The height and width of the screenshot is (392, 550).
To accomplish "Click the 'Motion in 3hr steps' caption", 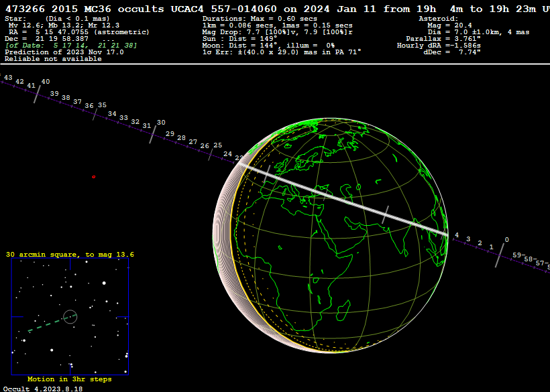I will click(x=70, y=379).
